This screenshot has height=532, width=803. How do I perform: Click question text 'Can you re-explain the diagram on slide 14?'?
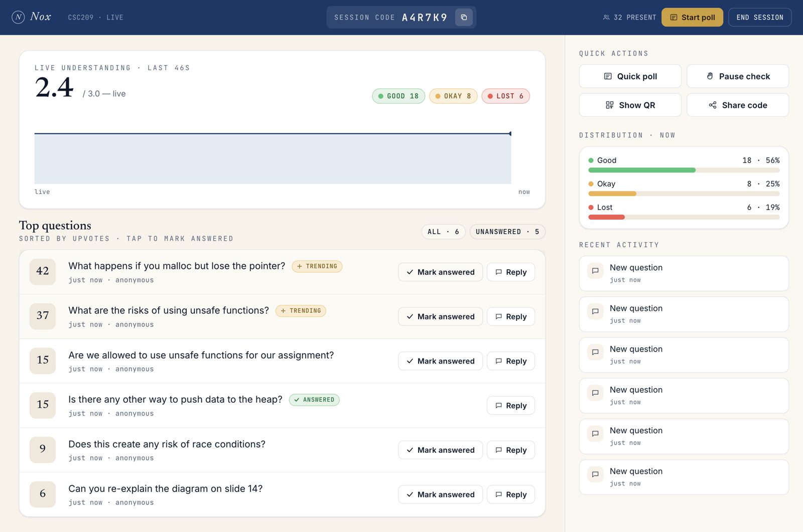click(165, 488)
